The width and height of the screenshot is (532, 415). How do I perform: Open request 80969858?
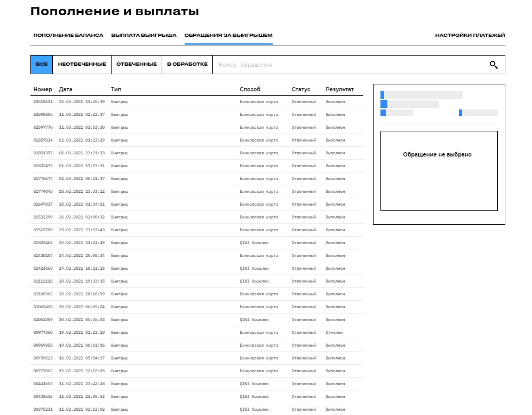coord(197,346)
